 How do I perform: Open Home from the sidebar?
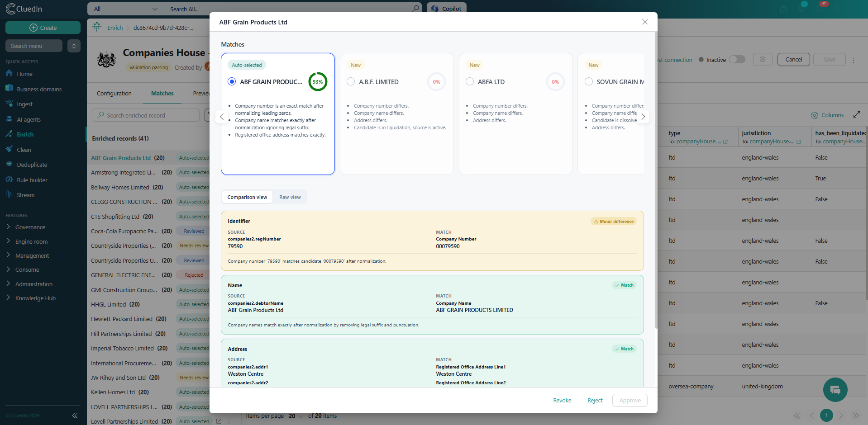24,74
